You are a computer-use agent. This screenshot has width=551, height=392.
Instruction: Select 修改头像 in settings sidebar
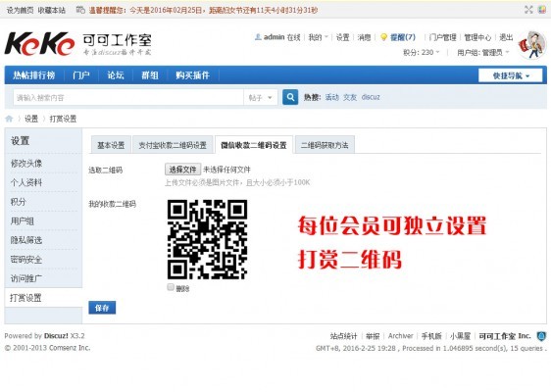pos(26,164)
